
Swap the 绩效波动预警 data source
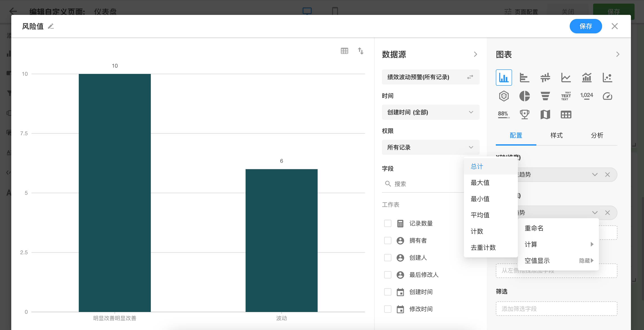pos(470,77)
